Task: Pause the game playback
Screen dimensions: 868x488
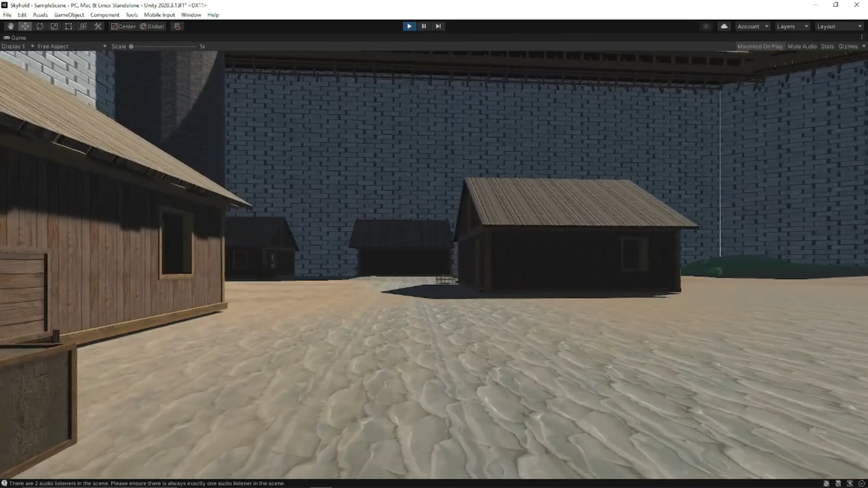Action: click(x=424, y=26)
